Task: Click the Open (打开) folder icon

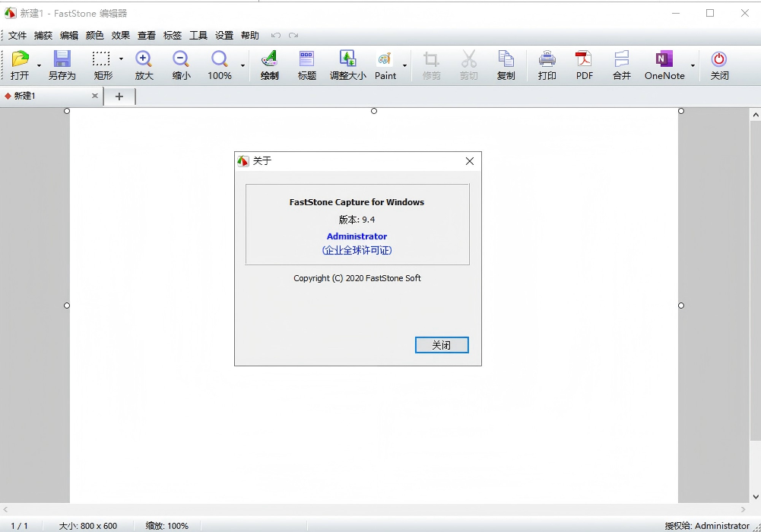Action: (20, 60)
